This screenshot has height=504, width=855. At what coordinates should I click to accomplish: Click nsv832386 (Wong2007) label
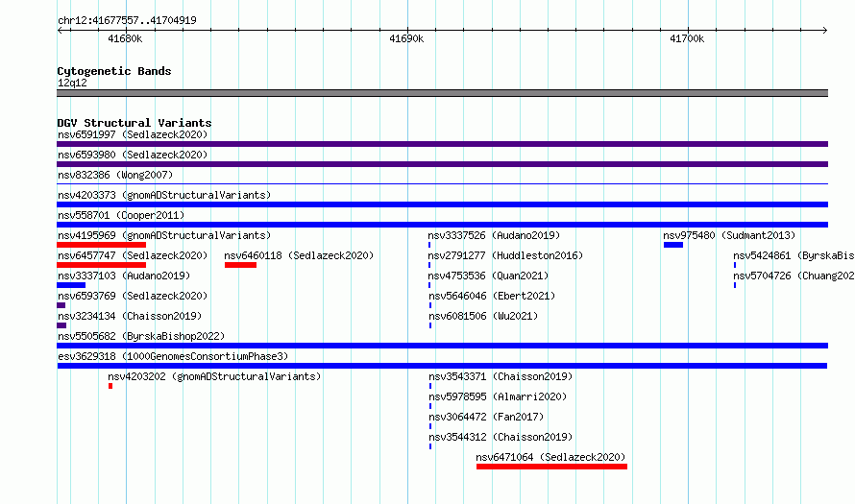click(x=115, y=175)
